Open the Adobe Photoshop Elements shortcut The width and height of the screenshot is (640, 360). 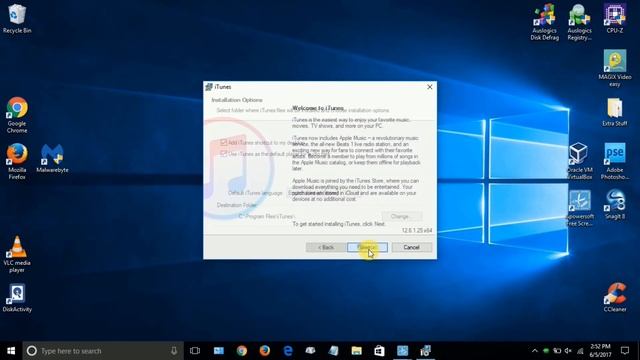614,161
